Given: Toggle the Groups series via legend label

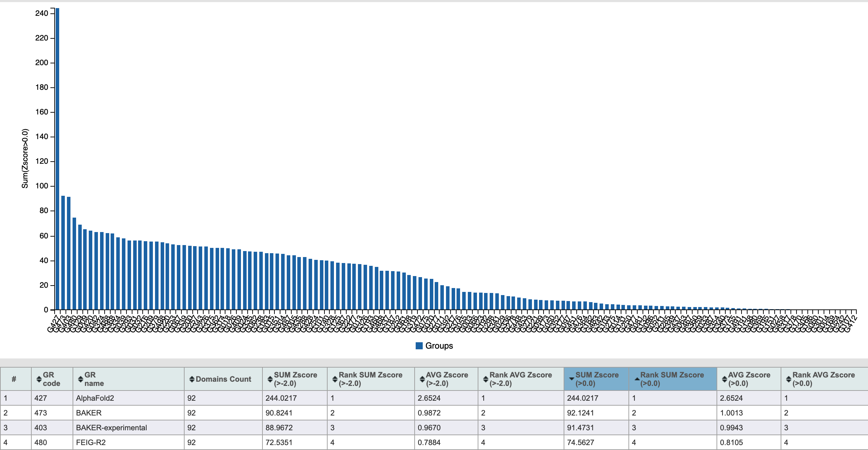Looking at the screenshot, I should click(x=439, y=346).
